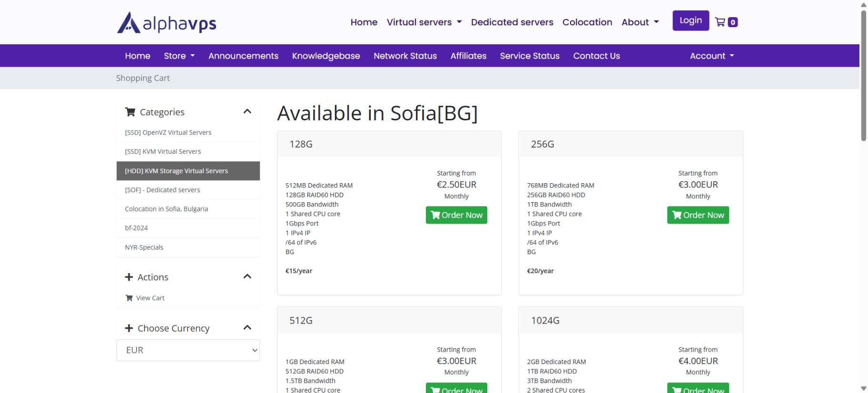Image resolution: width=868 pixels, height=393 pixels.
Task: Select [SSD] KVM Virtual Servers category
Action: tap(188, 151)
